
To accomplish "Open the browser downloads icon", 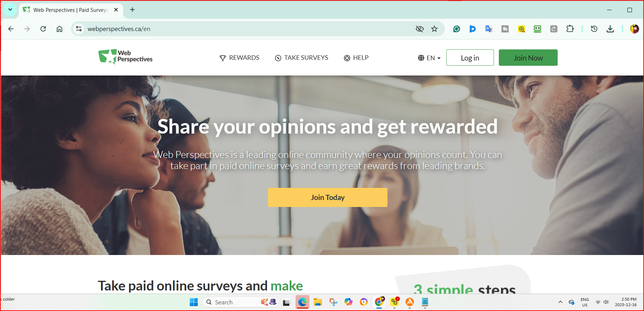I will (x=610, y=29).
